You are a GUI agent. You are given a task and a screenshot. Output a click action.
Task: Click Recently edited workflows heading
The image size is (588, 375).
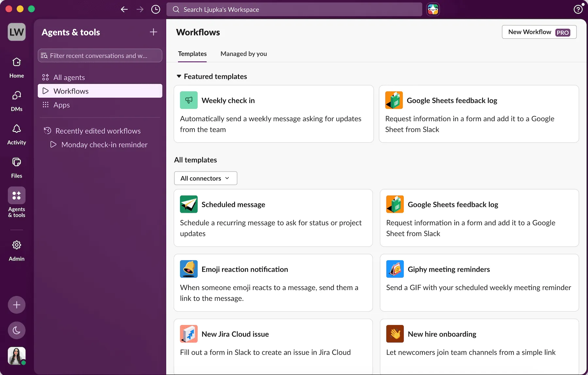pyautogui.click(x=98, y=131)
